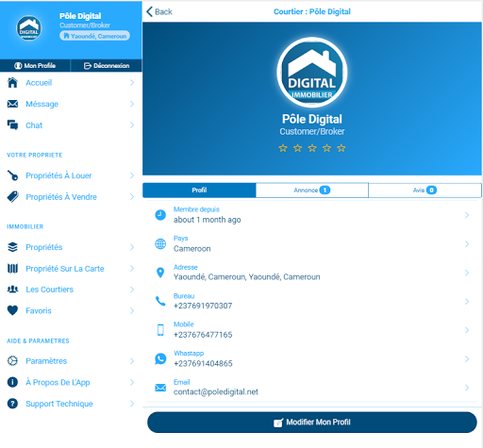Expand Propriétés À Vendre chevron
This screenshot has width=483, height=448.
tap(132, 197)
